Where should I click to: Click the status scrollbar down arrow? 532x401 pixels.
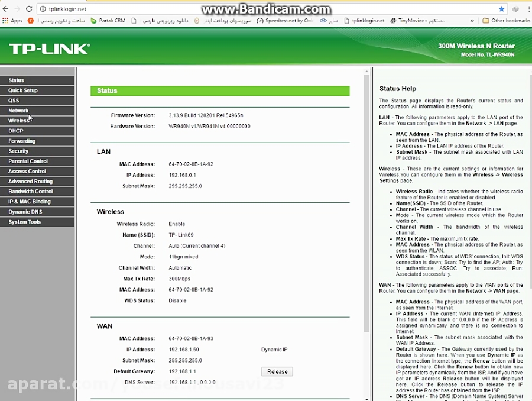click(366, 399)
